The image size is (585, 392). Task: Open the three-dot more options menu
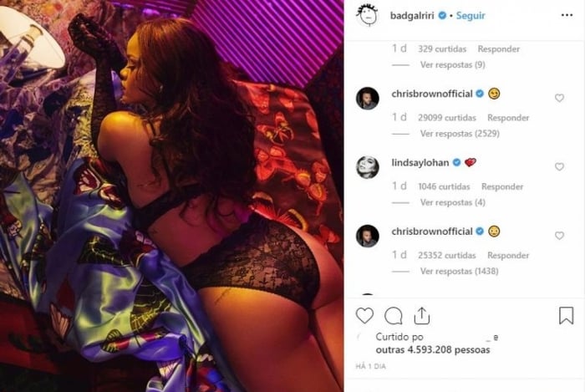coord(567,15)
